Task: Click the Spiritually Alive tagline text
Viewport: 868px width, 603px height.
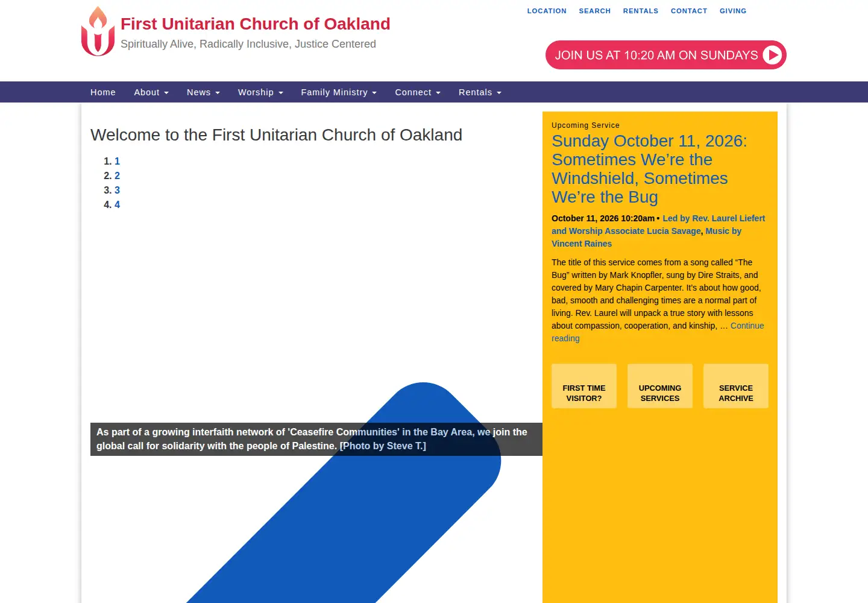Action: [x=248, y=44]
